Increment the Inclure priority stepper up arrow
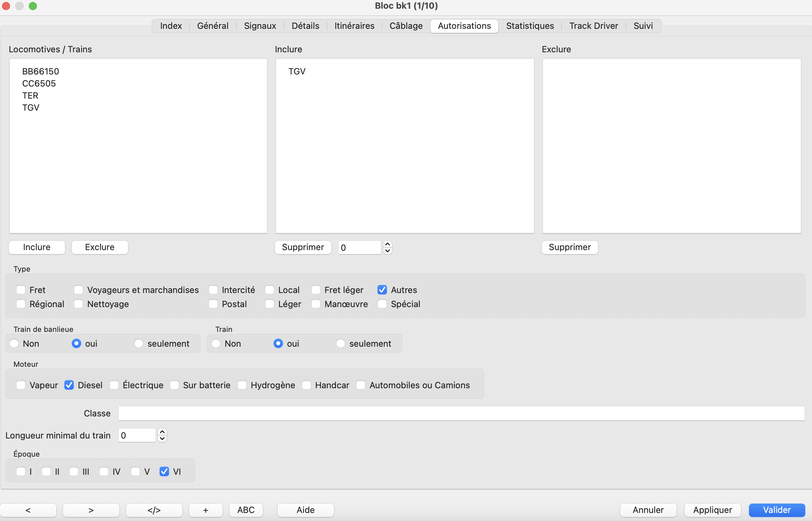The height and width of the screenshot is (521, 812). tap(387, 244)
